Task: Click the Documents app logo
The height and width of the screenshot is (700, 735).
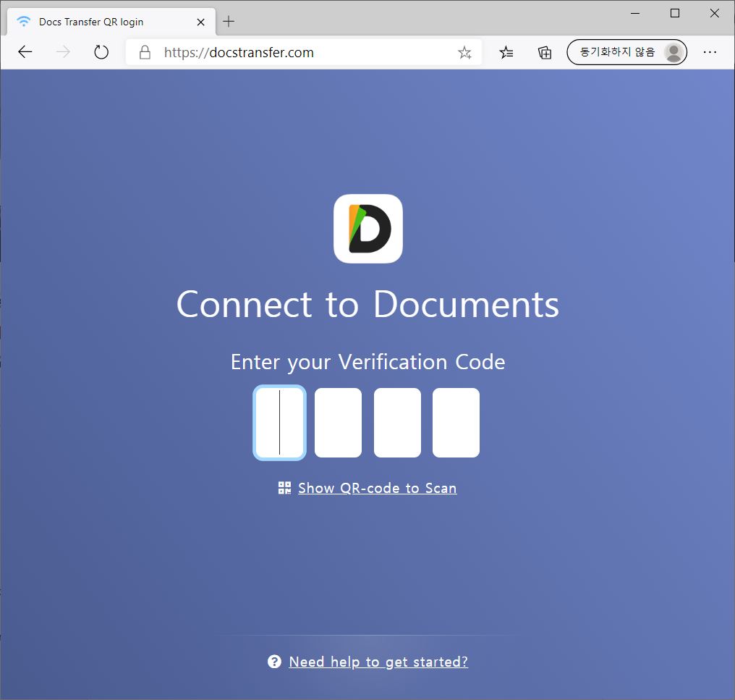Action: [368, 229]
